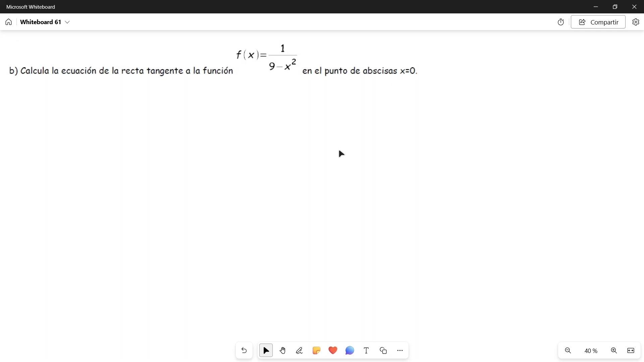The height and width of the screenshot is (362, 644).
Task: Undo the last action
Action: (244, 351)
